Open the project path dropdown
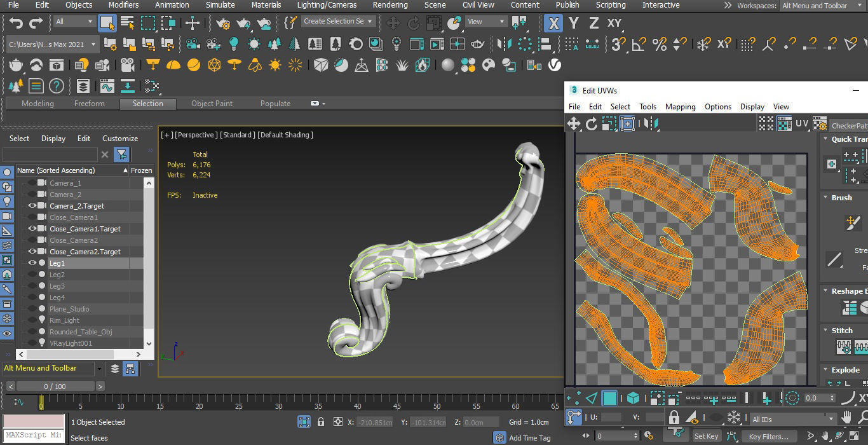868x445 pixels. (x=52, y=44)
